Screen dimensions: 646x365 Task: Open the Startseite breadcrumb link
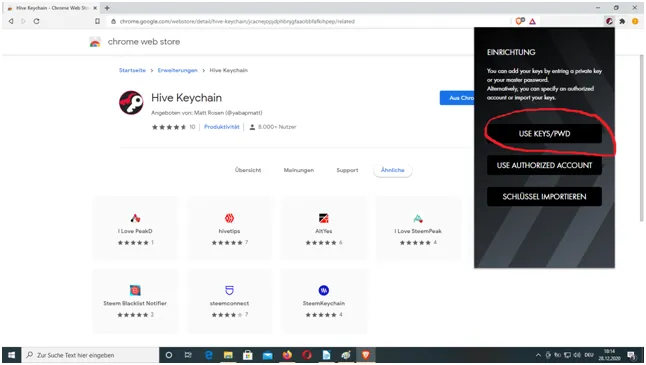132,70
